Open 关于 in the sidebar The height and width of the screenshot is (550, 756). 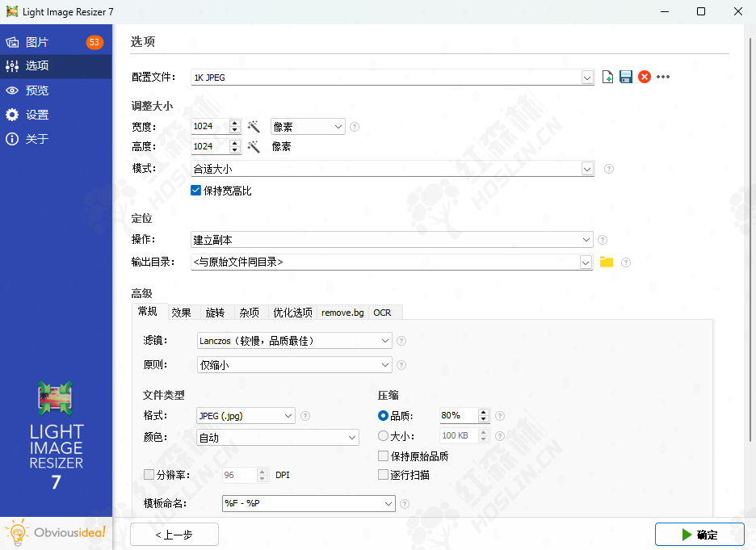point(56,139)
